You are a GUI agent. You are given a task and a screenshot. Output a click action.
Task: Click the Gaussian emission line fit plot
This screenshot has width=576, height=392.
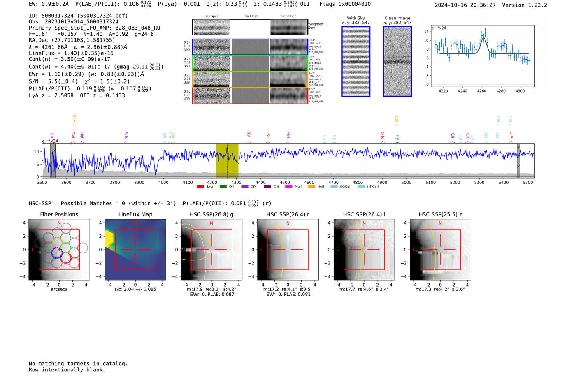(482, 56)
